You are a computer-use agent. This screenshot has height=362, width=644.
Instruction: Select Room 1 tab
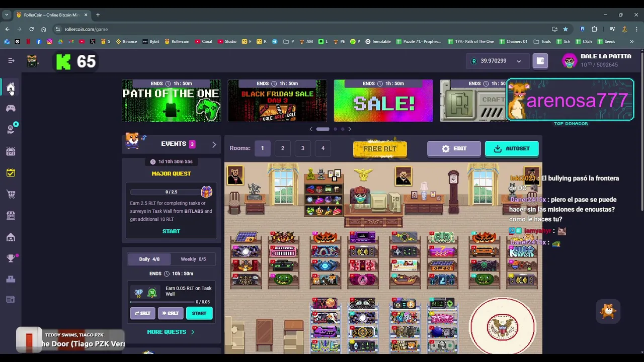coord(262,148)
